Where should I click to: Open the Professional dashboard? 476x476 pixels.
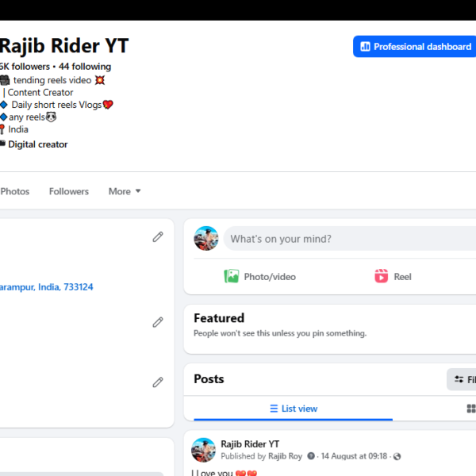click(x=414, y=47)
